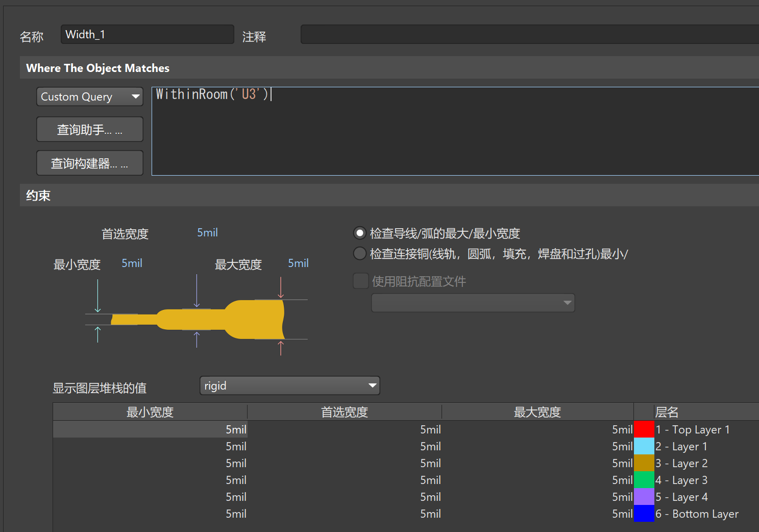Click the light blue Layer 1 swatch
759x532 pixels.
click(x=644, y=446)
